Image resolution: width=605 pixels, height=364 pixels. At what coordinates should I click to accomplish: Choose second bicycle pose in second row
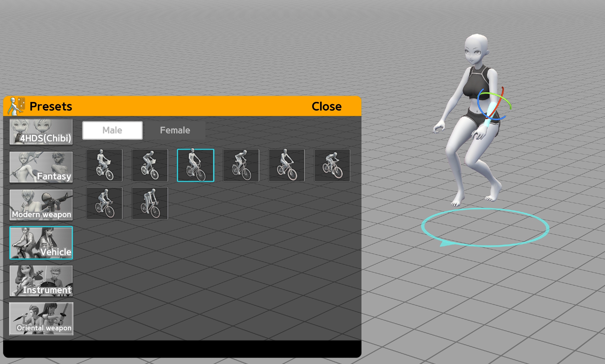point(150,203)
